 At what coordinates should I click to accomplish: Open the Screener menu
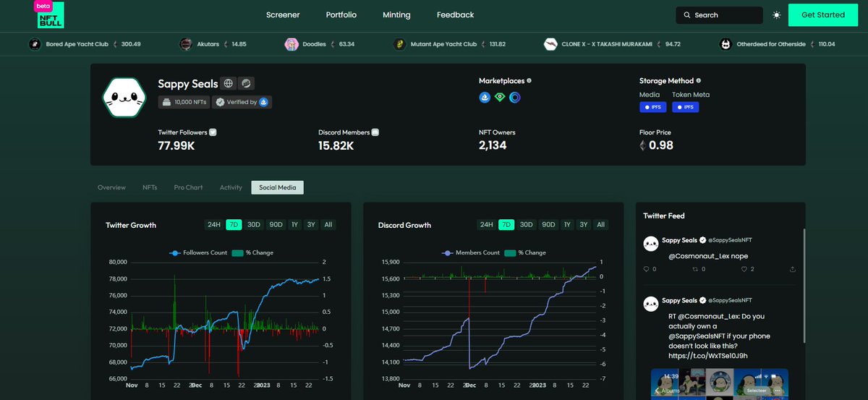283,14
